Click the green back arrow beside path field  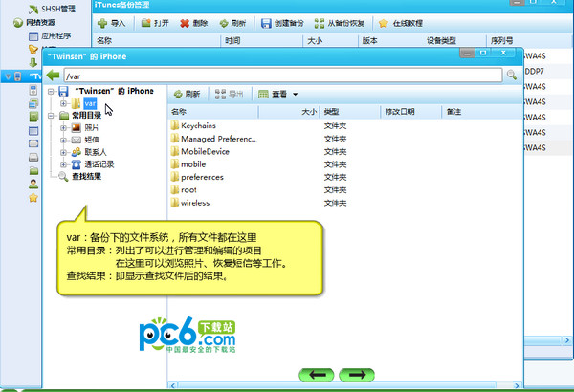pyautogui.click(x=54, y=76)
